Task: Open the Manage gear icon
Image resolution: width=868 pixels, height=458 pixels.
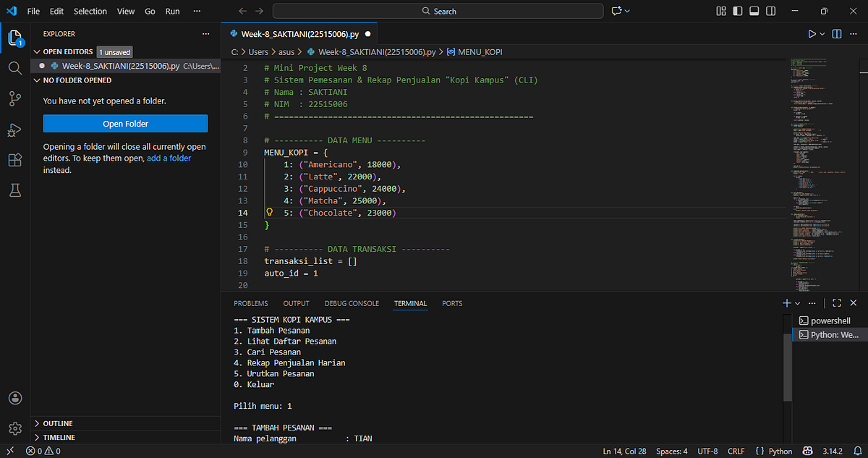Action: [14, 428]
